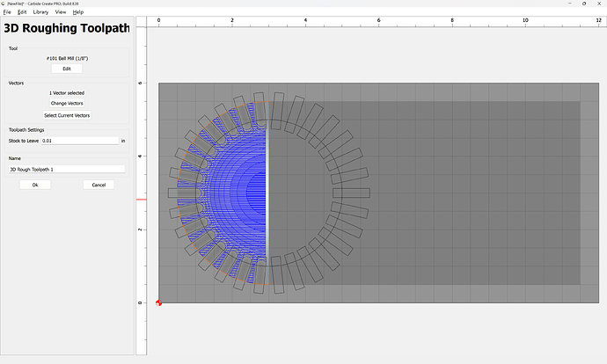Click the toolpath Name text field
The width and height of the screenshot is (607, 364).
point(67,169)
